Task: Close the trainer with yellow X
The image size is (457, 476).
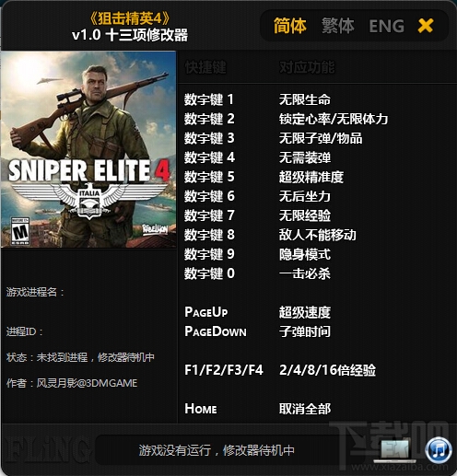Action: click(x=426, y=26)
